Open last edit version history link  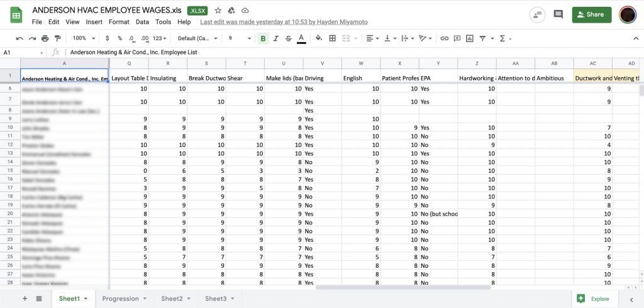284,22
